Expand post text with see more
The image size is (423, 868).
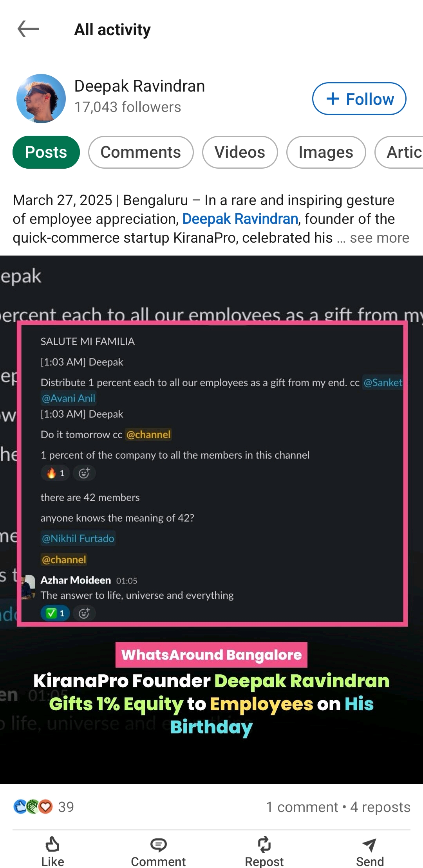click(x=380, y=238)
